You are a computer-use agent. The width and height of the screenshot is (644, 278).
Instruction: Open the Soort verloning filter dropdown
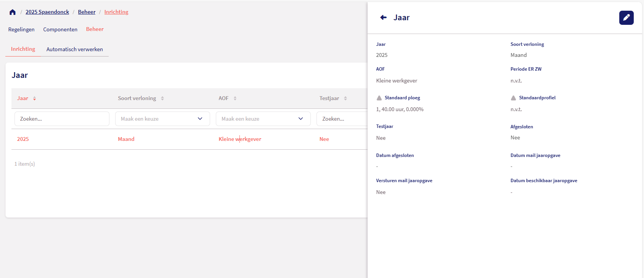point(162,119)
